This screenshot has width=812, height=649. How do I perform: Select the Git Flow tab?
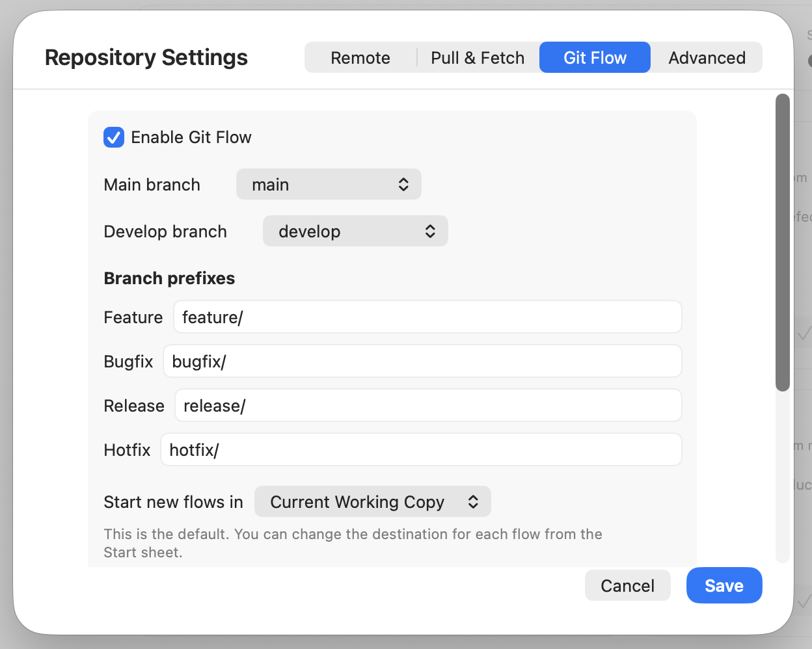[595, 58]
